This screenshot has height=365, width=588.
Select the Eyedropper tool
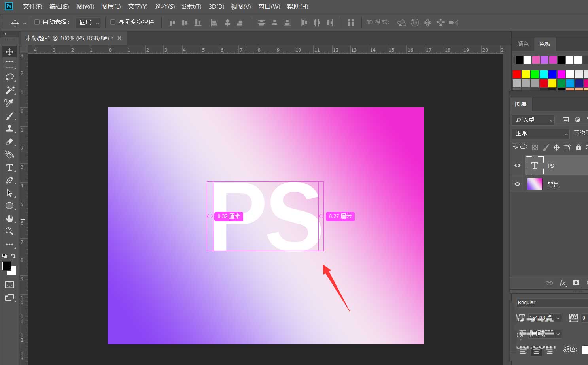pyautogui.click(x=9, y=103)
